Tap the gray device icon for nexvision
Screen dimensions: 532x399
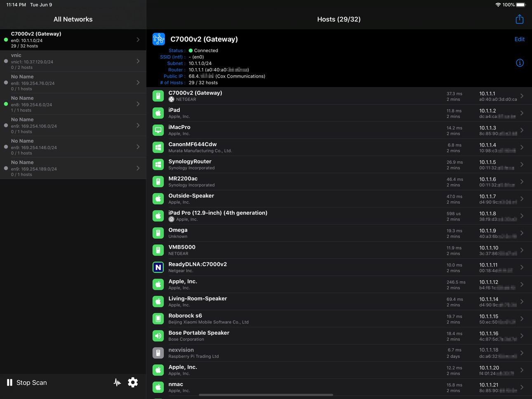click(158, 353)
